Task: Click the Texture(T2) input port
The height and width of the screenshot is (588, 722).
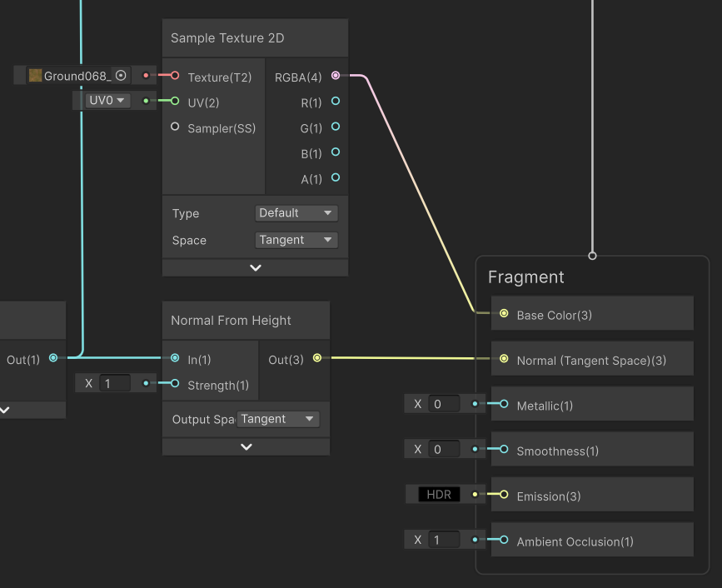Action: (x=175, y=76)
